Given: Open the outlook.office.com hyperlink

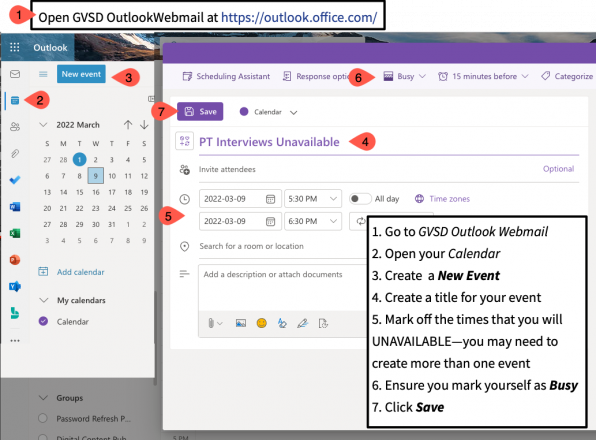Looking at the screenshot, I should pyautogui.click(x=299, y=17).
